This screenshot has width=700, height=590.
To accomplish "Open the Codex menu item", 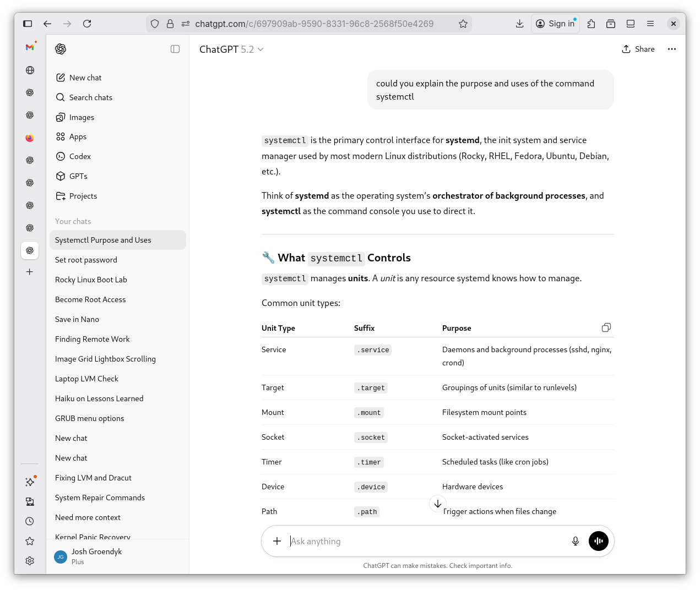I will pyautogui.click(x=80, y=156).
